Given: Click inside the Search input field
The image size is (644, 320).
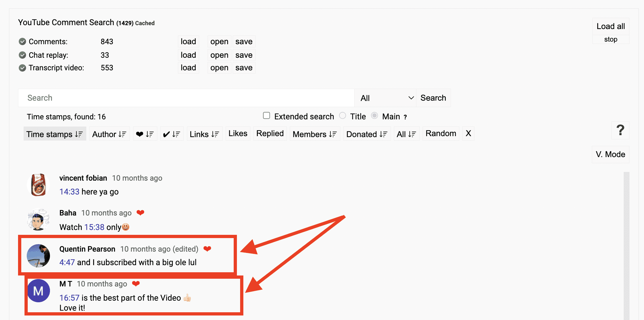Looking at the screenshot, I should [x=185, y=98].
